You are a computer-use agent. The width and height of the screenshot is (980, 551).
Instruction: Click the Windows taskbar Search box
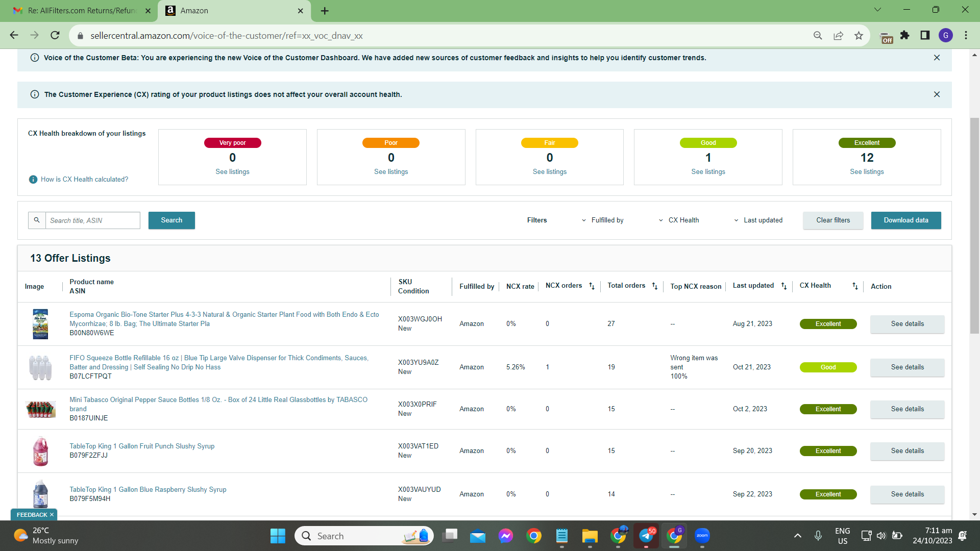[364, 536]
